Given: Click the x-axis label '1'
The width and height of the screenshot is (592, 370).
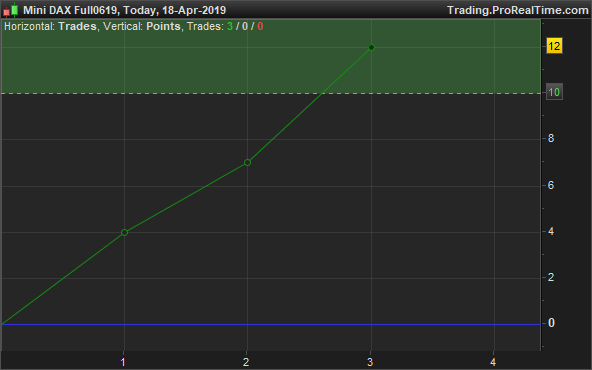Looking at the screenshot, I should tap(123, 362).
